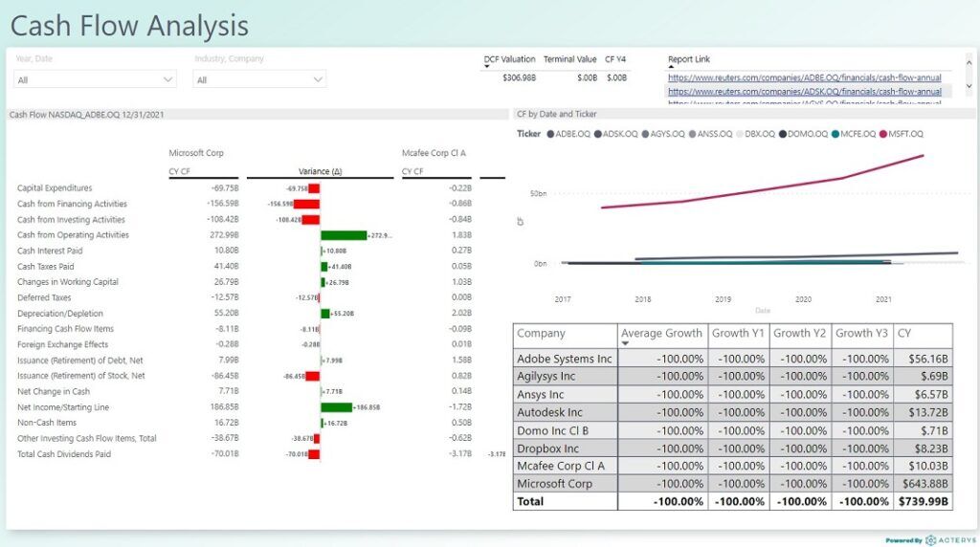
Task: Highlight DOMO.OQ legend dot in chart
Action: pyautogui.click(x=784, y=134)
